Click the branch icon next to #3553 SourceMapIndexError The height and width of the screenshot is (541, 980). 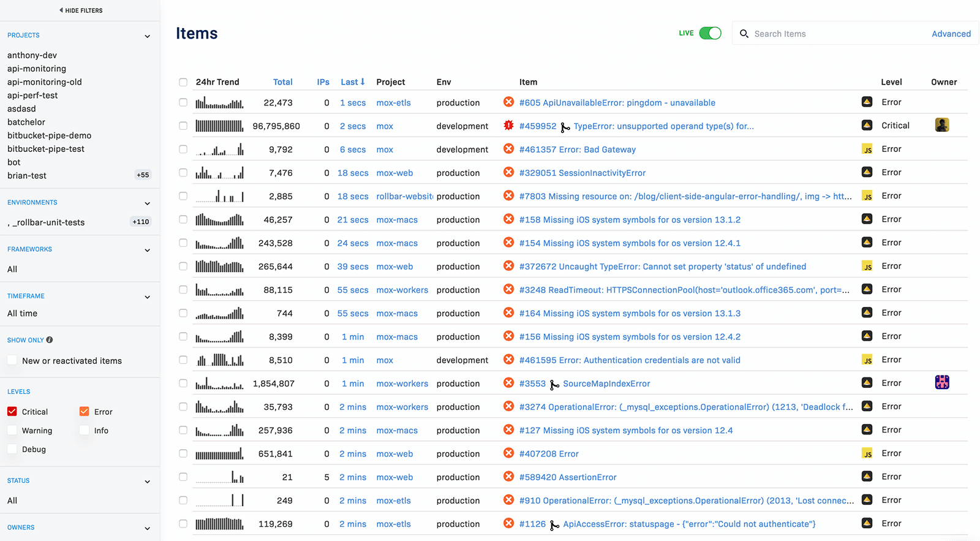point(554,384)
